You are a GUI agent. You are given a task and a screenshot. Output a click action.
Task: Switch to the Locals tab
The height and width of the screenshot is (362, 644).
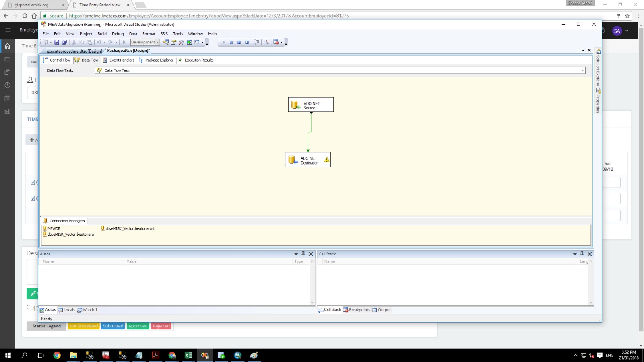(66, 310)
